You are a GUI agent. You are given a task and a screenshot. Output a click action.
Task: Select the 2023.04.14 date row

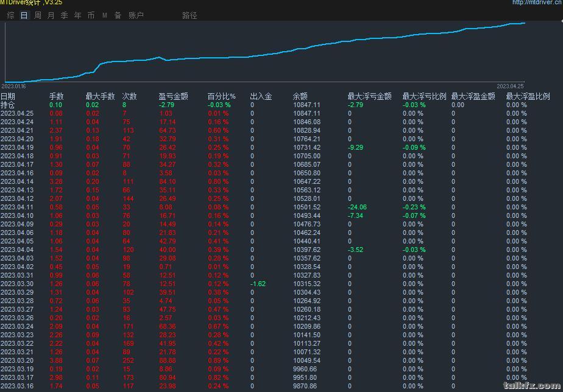(17, 182)
